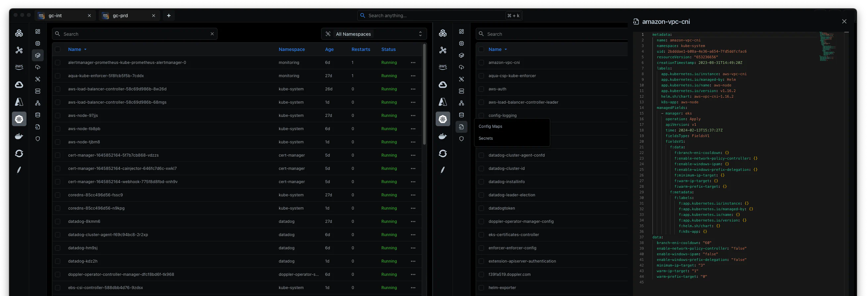Focus the Search anything global field

pyautogui.click(x=439, y=16)
